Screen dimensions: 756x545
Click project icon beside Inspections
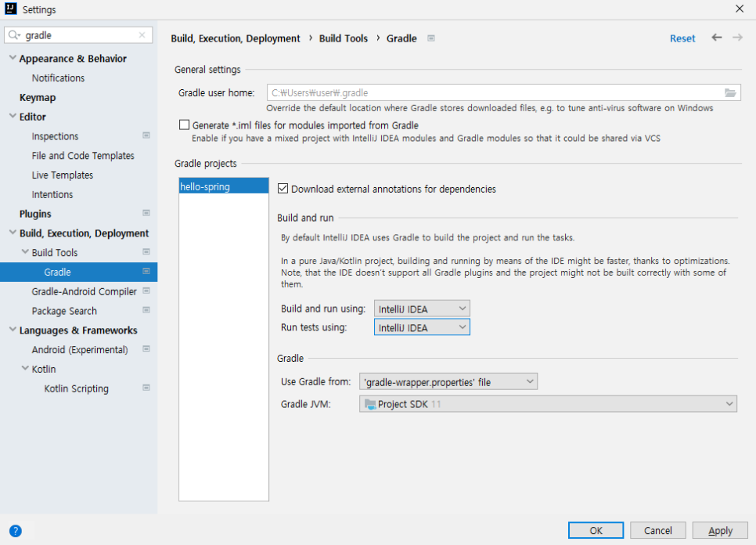[146, 135]
